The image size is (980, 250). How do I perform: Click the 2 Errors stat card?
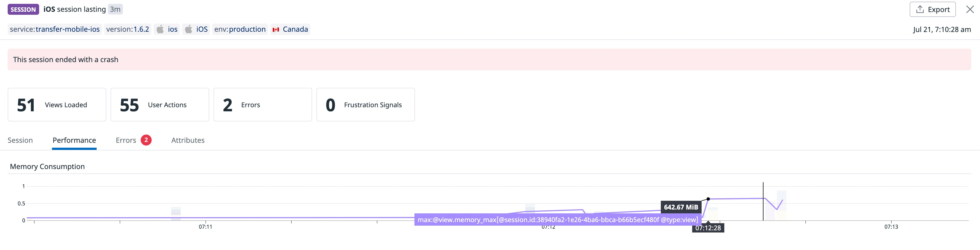click(x=263, y=104)
